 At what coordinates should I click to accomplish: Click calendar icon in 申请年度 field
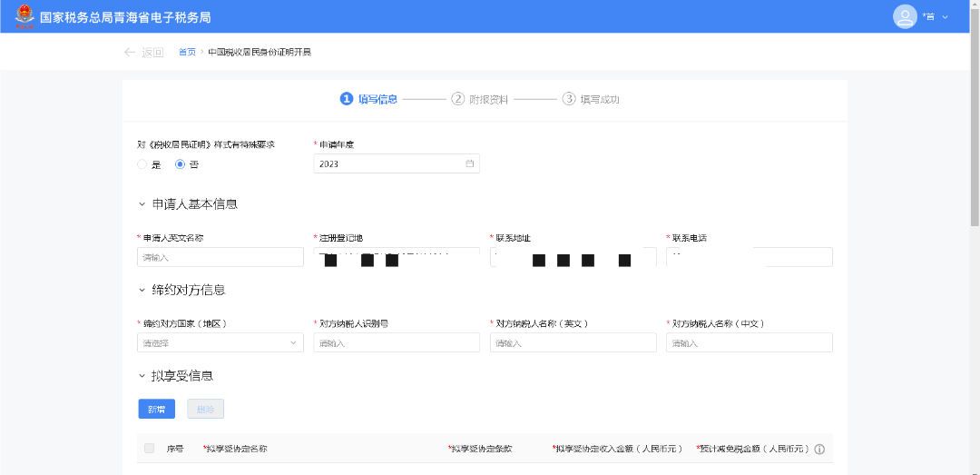pyautogui.click(x=469, y=163)
